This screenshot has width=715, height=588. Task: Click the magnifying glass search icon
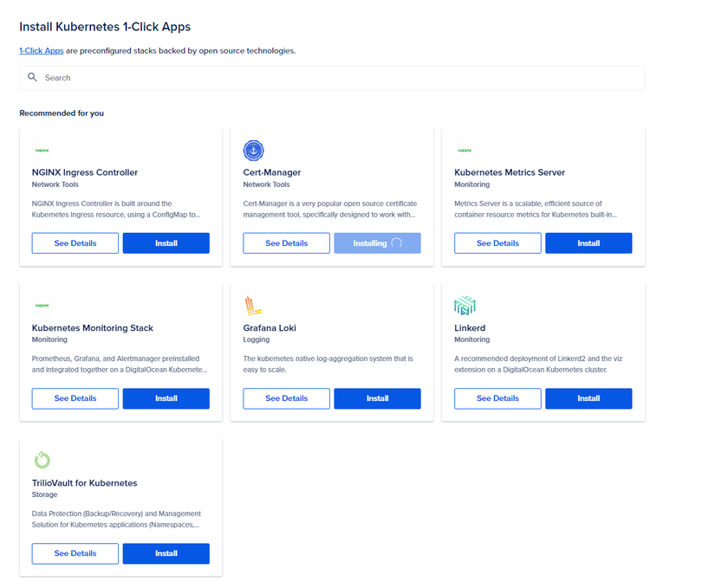33,77
